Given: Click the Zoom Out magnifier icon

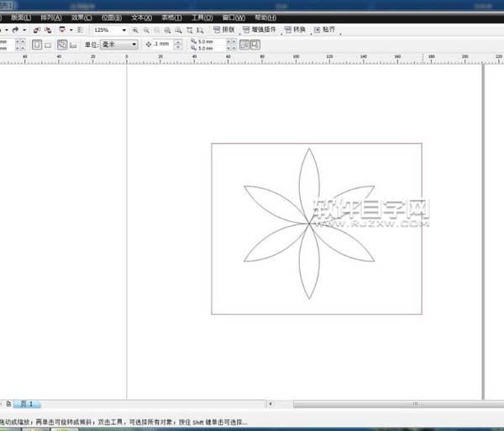Looking at the screenshot, I should (x=147, y=29).
